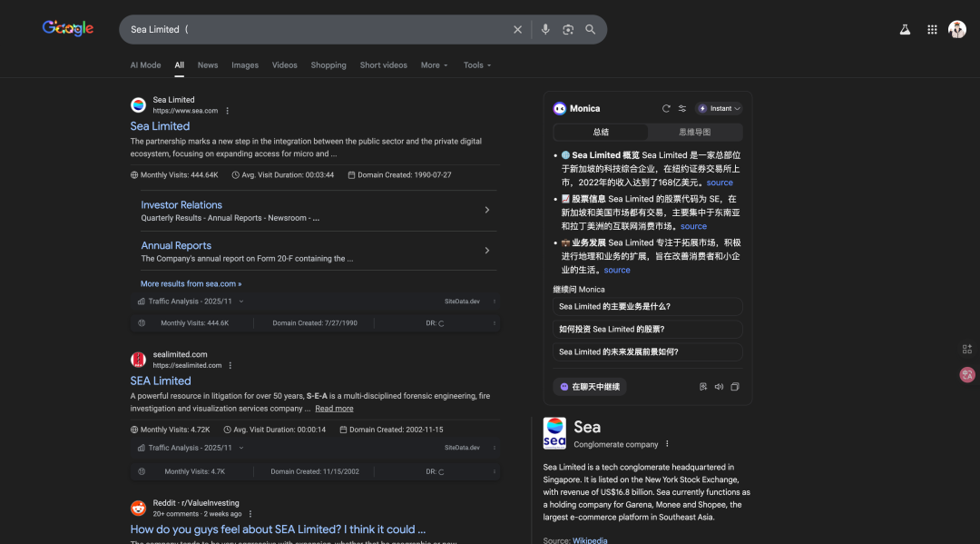The width and height of the screenshot is (980, 544).
Task: Select the Short videos tab
Action: pyautogui.click(x=383, y=65)
